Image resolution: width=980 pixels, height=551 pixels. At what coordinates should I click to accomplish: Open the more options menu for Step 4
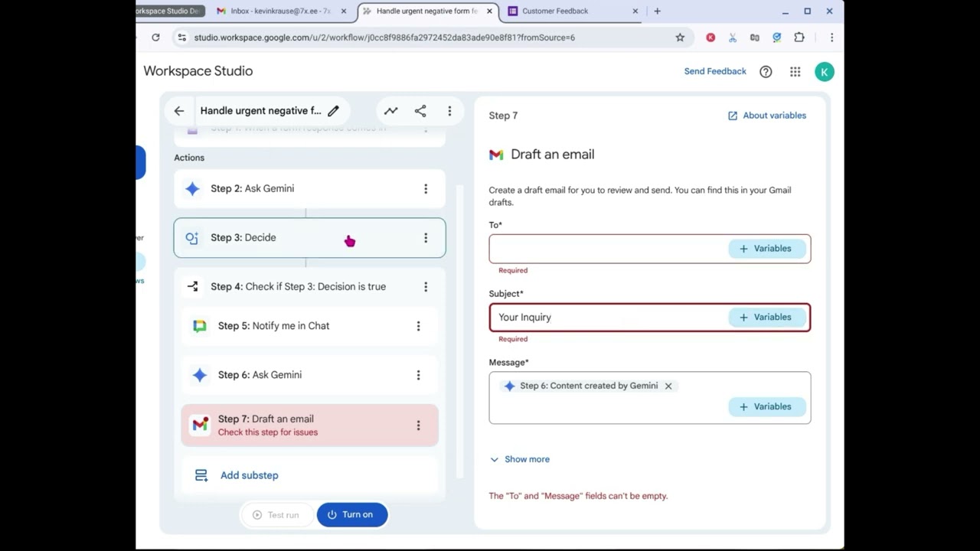tap(426, 287)
